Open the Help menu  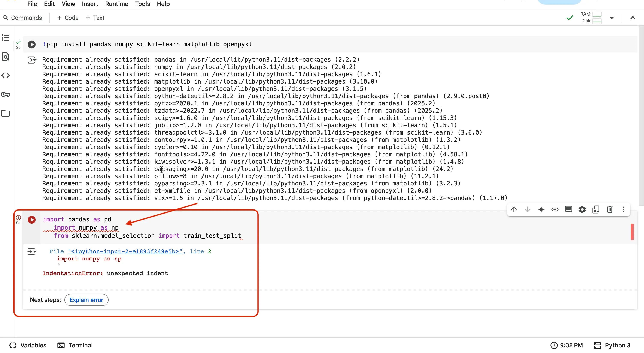[163, 4]
